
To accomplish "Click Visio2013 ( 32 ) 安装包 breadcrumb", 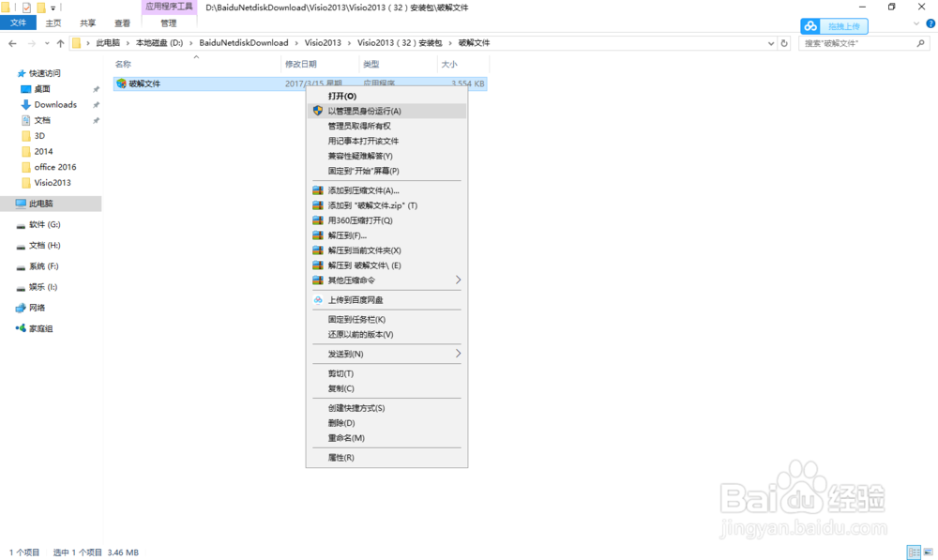I will tap(400, 43).
